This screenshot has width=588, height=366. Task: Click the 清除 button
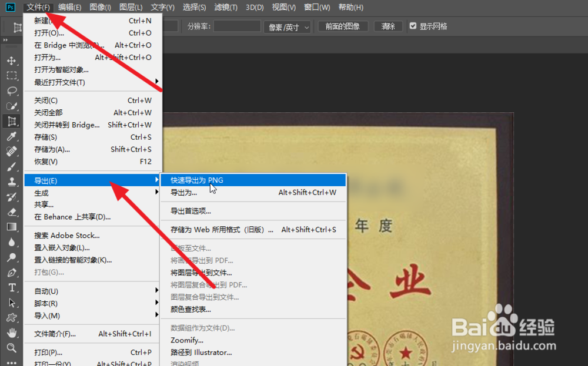click(388, 26)
